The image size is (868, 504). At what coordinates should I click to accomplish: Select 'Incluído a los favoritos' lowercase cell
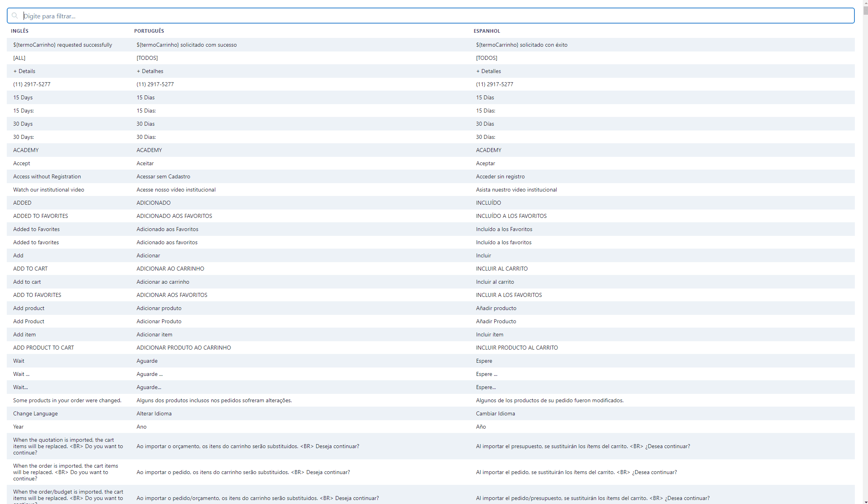coord(504,242)
